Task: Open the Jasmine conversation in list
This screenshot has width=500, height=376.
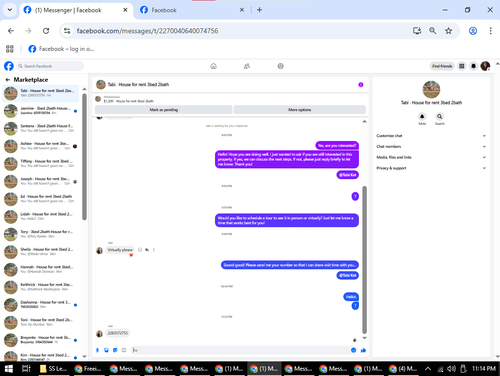Action: pos(41,111)
